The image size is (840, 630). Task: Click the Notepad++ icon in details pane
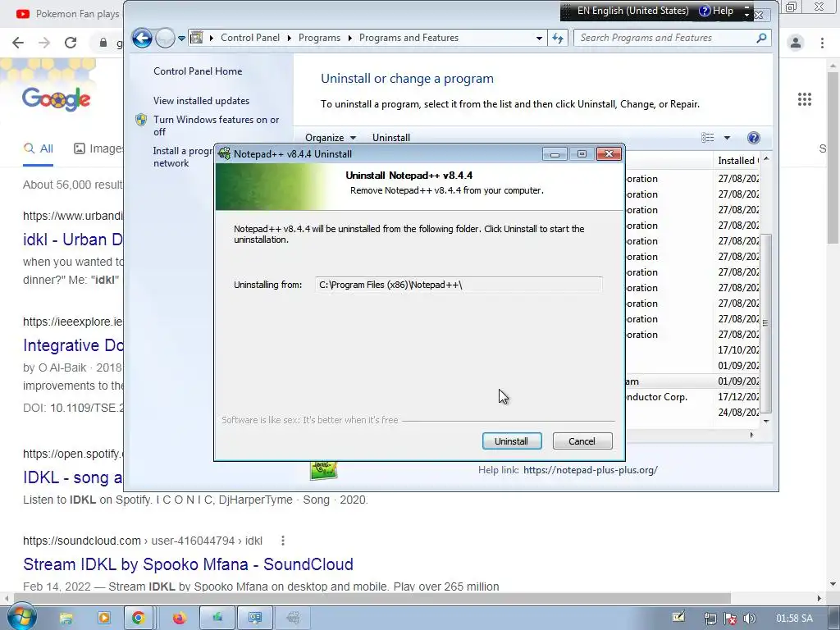coord(323,470)
